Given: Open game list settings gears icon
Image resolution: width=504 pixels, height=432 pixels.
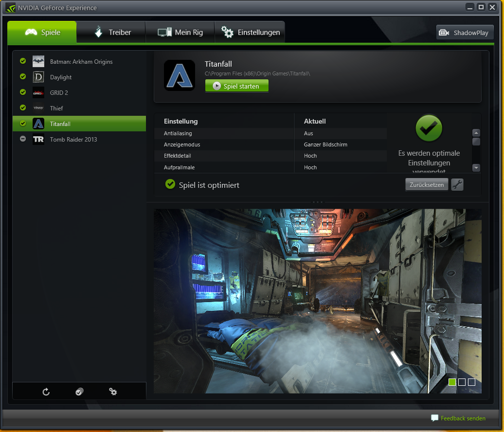Looking at the screenshot, I should [x=113, y=392].
